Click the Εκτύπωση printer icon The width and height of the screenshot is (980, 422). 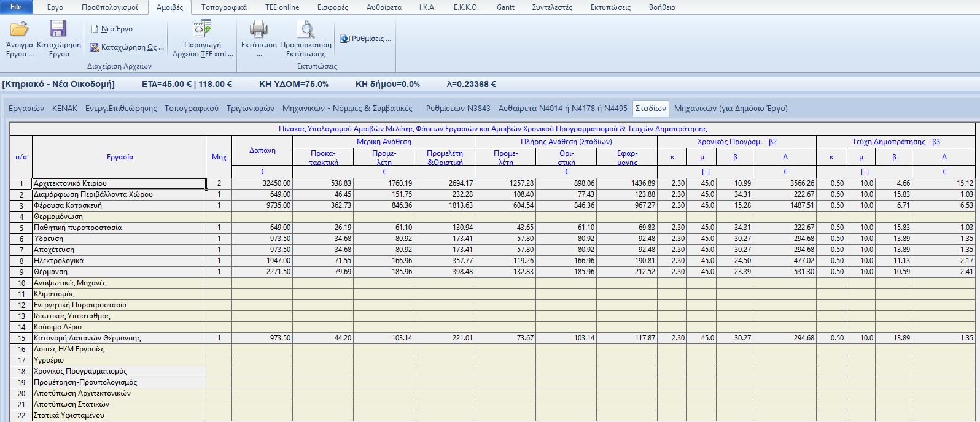pos(259,29)
